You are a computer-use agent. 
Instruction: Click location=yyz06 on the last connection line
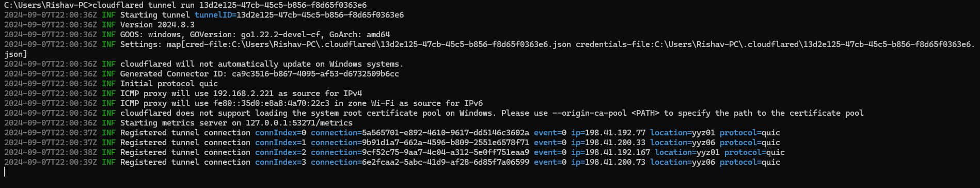tap(683, 162)
